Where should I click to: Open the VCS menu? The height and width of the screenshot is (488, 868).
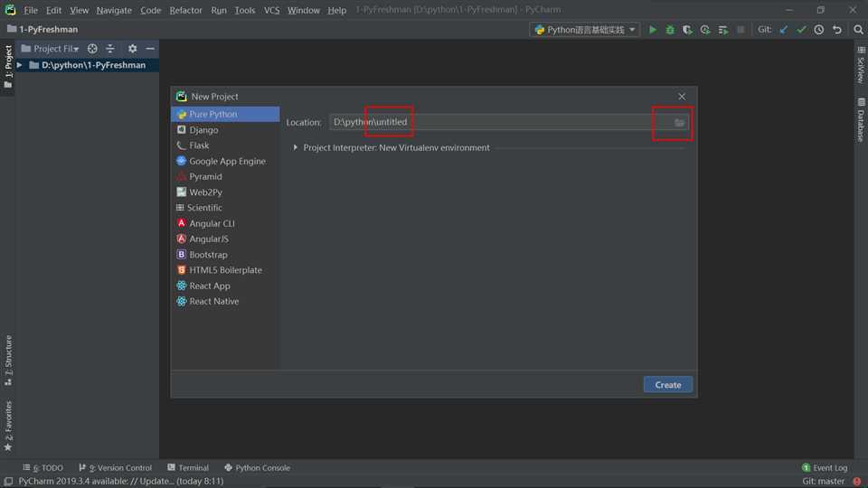coord(271,10)
